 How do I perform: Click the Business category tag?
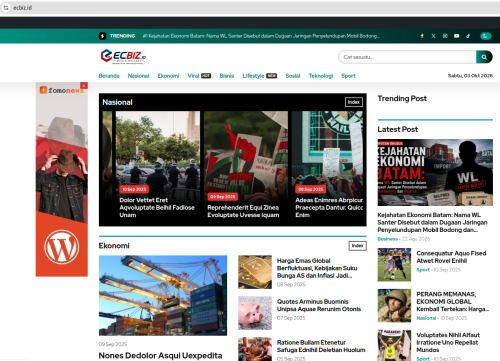388,239
